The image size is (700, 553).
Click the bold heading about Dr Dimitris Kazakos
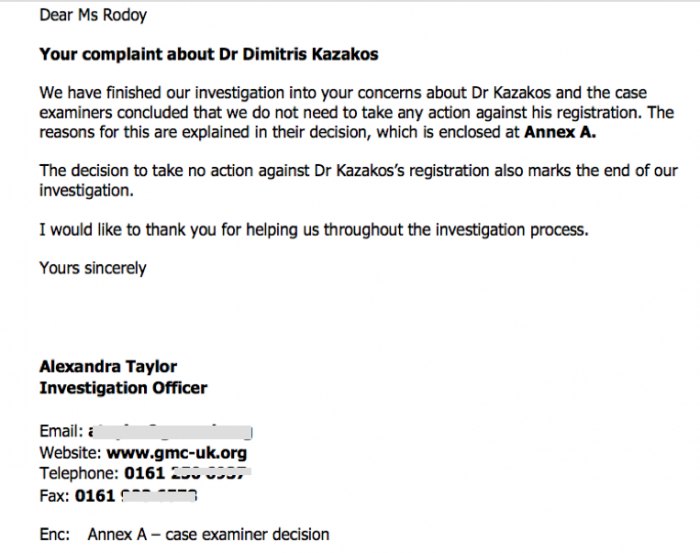(x=209, y=54)
